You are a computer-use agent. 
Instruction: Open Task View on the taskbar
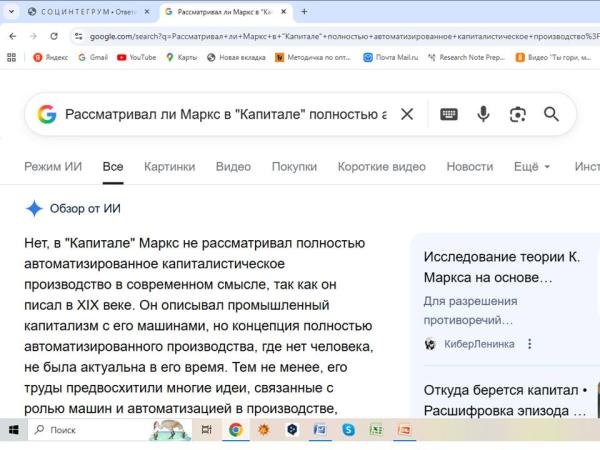[x=207, y=430]
